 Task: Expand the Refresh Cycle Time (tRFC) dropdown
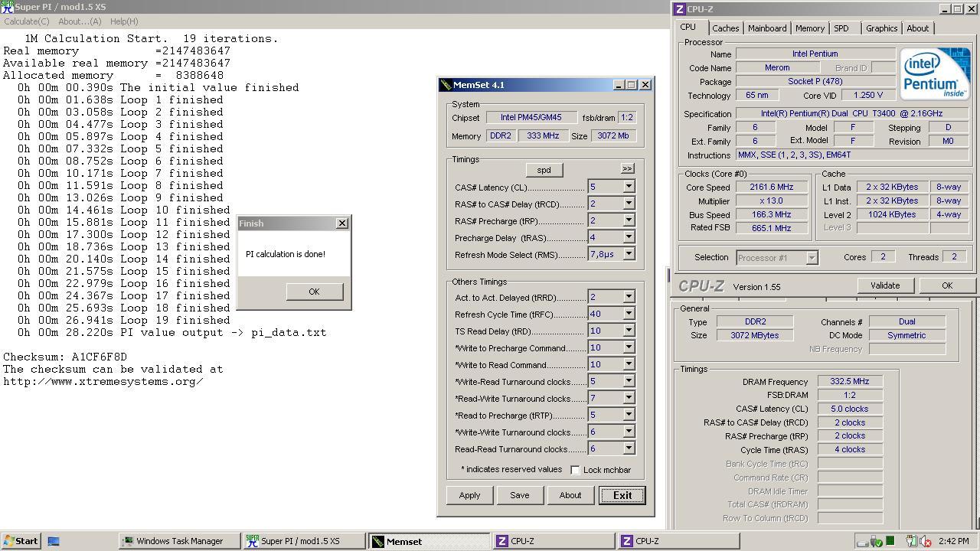pos(628,314)
